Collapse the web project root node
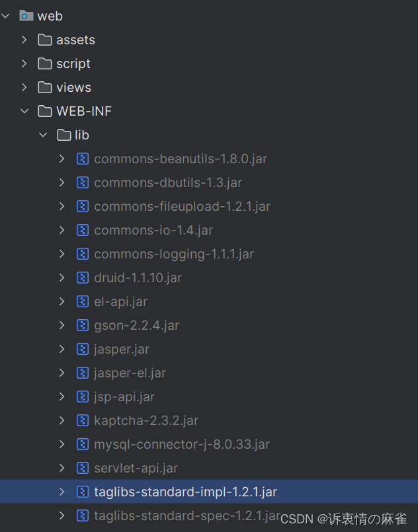 [6, 16]
